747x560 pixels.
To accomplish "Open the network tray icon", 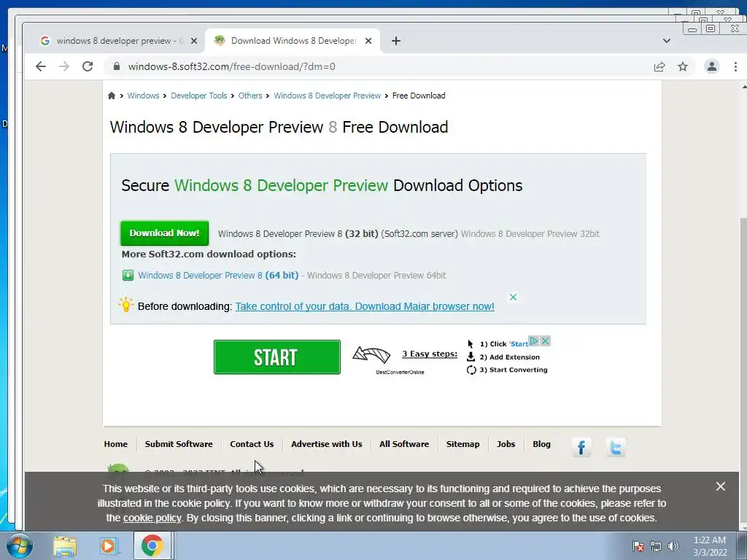I will (656, 546).
